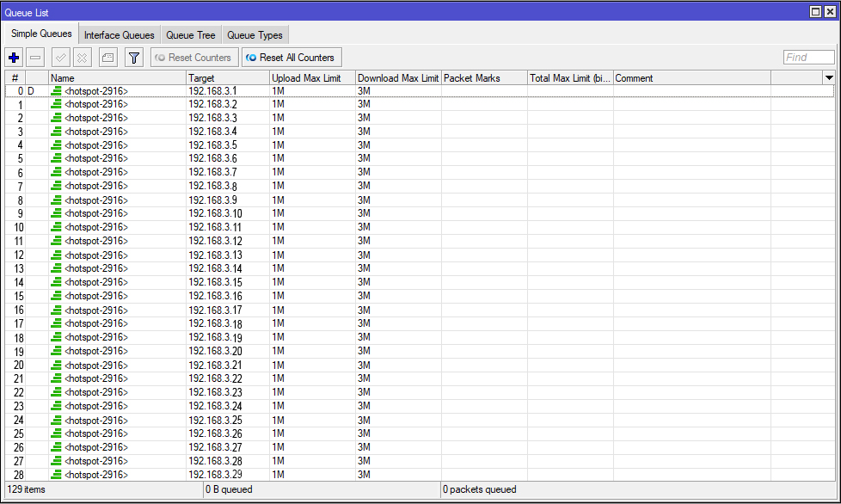The height and width of the screenshot is (504, 841).
Task: Click the Download Max Limit column header
Action: point(397,78)
